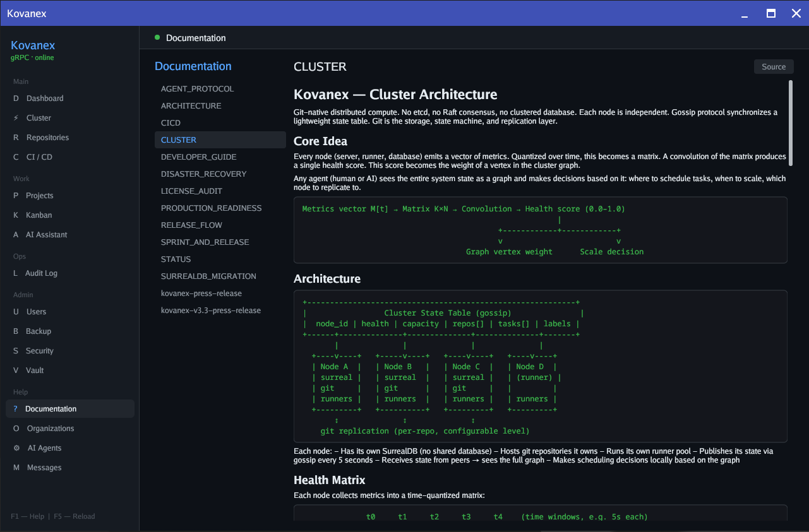Launch the AI Assistant
This screenshot has height=532, width=809.
tap(47, 234)
